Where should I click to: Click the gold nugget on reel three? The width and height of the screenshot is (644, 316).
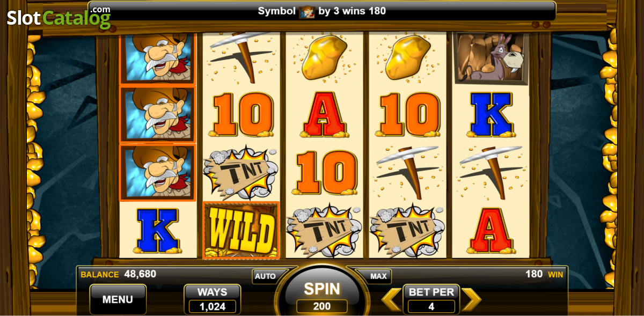[324, 57]
